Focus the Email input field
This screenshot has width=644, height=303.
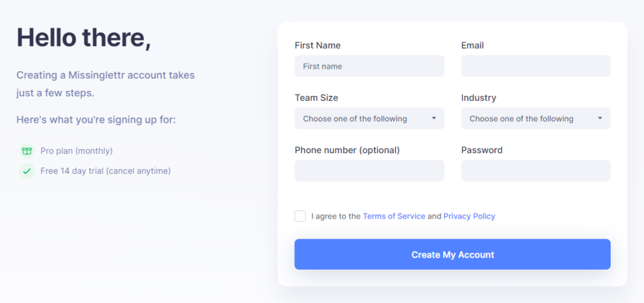point(536,66)
